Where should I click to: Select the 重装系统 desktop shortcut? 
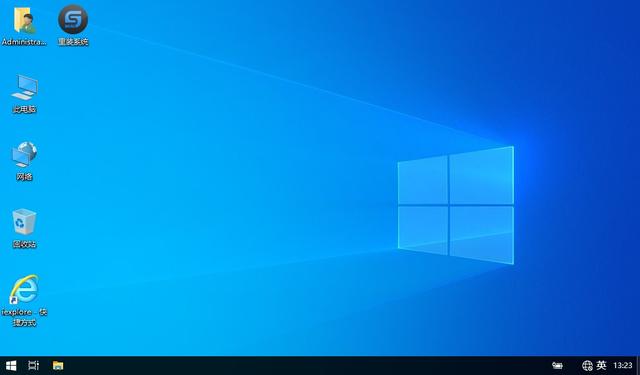[x=73, y=25]
